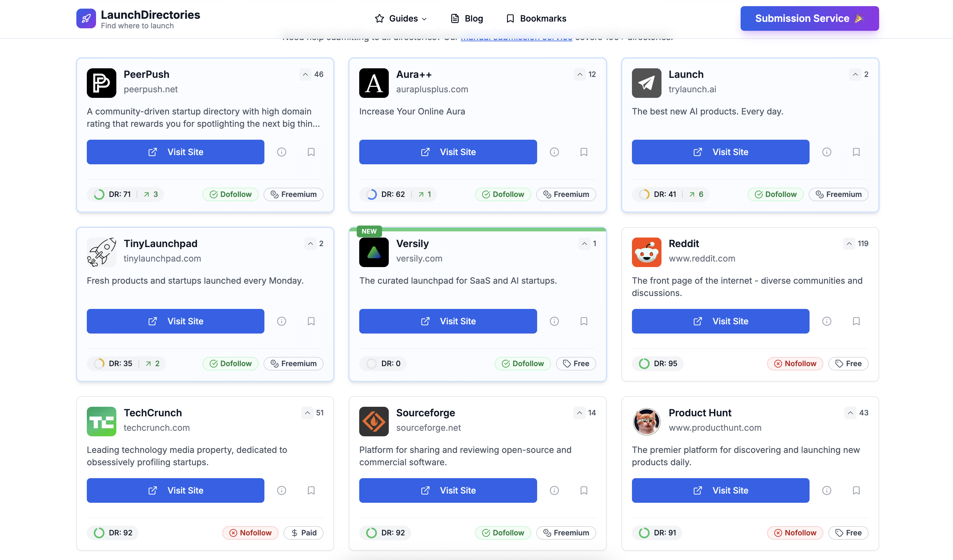Bookmark the PeerPush directory
Screen dimensions: 953x560
coord(311,152)
